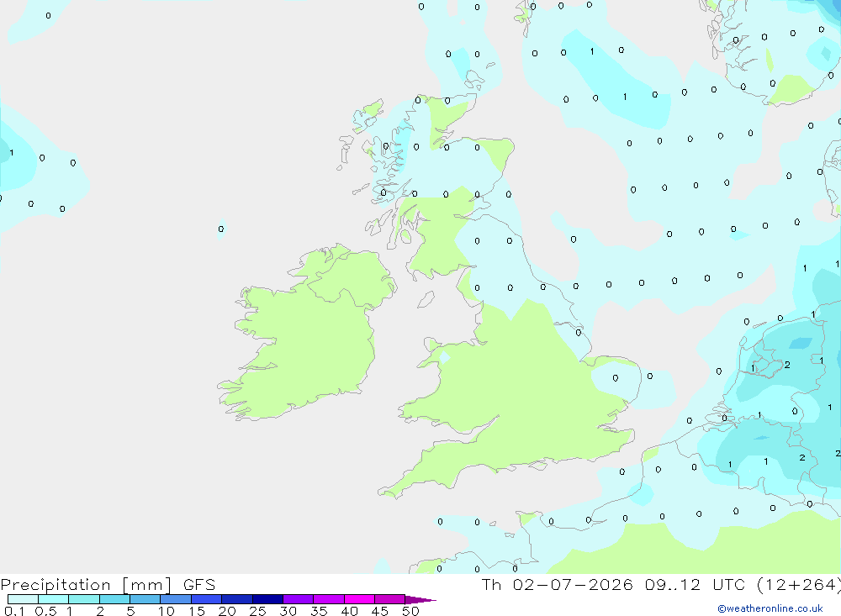Pick the 1–2 mm cyan legend swatch
Image resolution: width=841 pixels, height=616 pixels.
pos(83,599)
